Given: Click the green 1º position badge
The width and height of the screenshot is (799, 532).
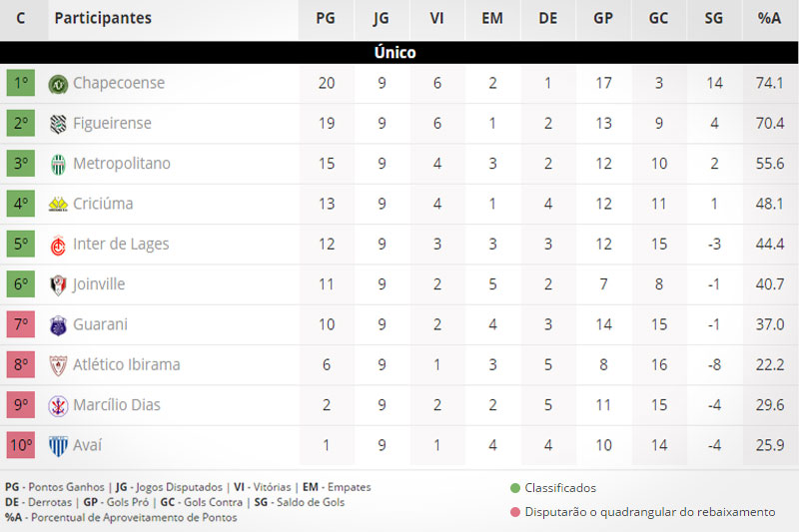Looking at the screenshot, I should [x=21, y=83].
